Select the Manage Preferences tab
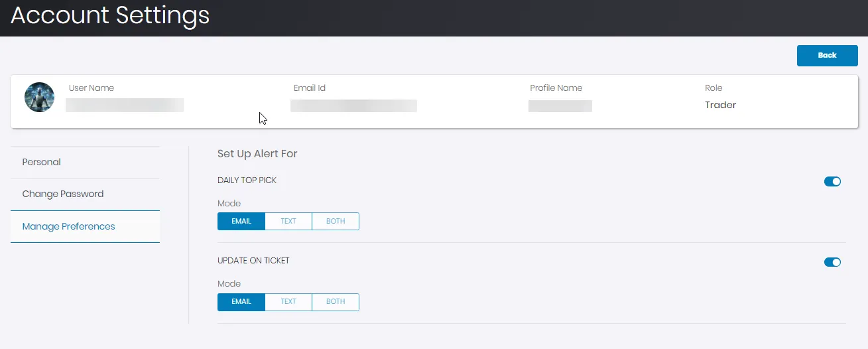The height and width of the screenshot is (349, 868). [x=85, y=227]
